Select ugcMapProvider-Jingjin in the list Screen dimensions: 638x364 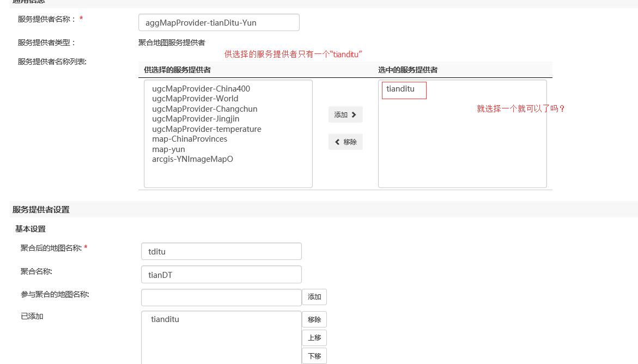(196, 119)
